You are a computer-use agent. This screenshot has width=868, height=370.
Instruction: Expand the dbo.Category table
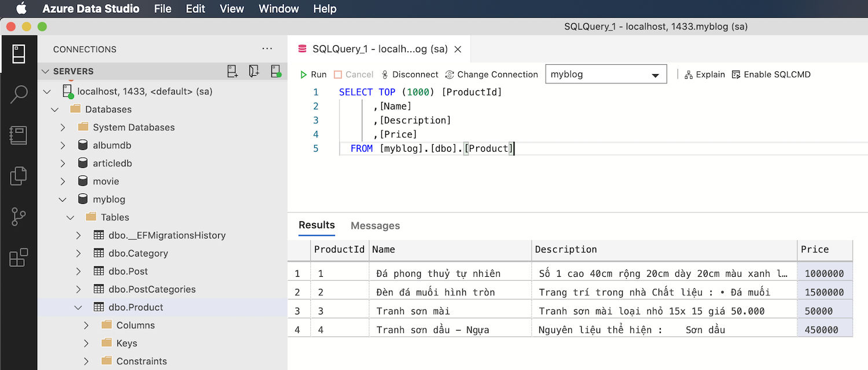click(79, 253)
